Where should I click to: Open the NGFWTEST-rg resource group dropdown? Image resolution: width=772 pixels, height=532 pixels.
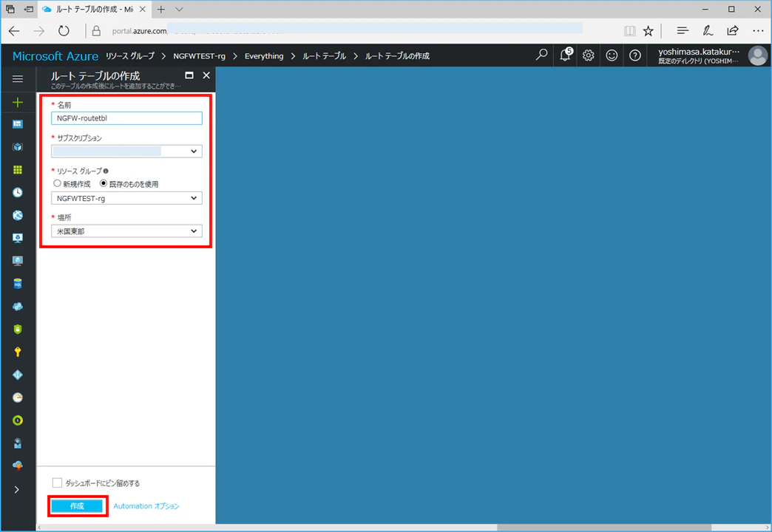[126, 198]
